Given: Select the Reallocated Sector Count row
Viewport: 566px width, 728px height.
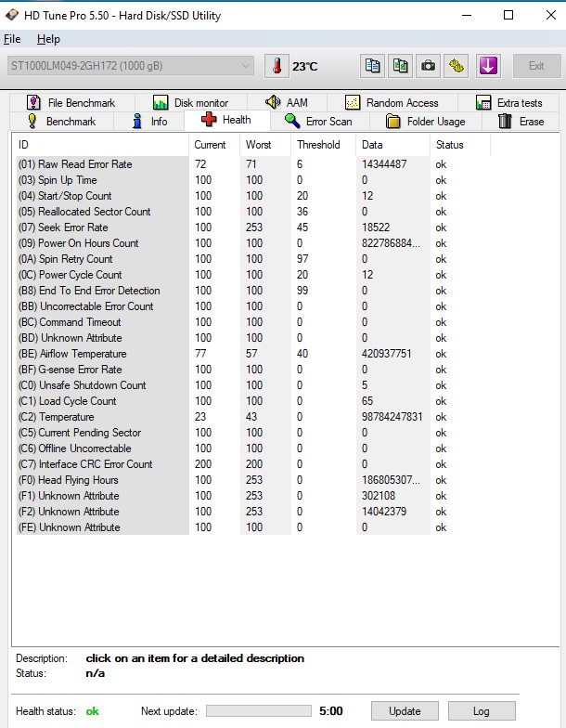Looking at the screenshot, I should pos(253,212).
